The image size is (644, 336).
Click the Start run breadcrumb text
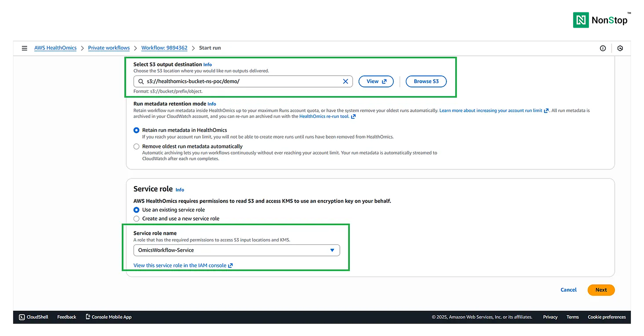(x=210, y=48)
